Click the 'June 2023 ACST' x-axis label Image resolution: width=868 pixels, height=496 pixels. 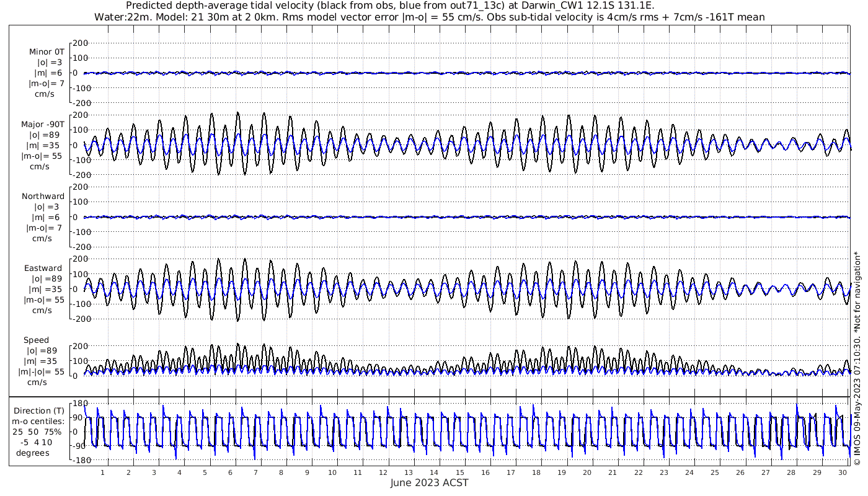[x=429, y=482]
